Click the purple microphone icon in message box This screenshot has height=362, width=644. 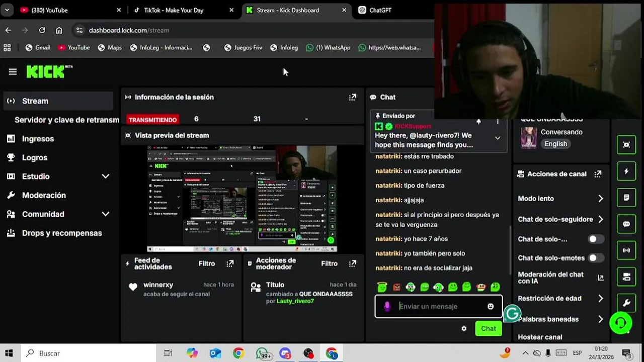pyautogui.click(x=387, y=306)
